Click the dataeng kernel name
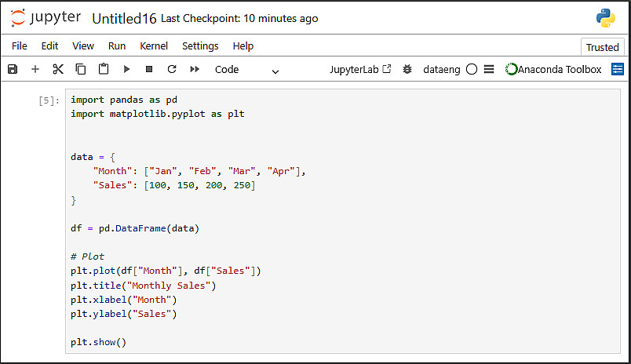The width and height of the screenshot is (631, 364). [x=442, y=69]
